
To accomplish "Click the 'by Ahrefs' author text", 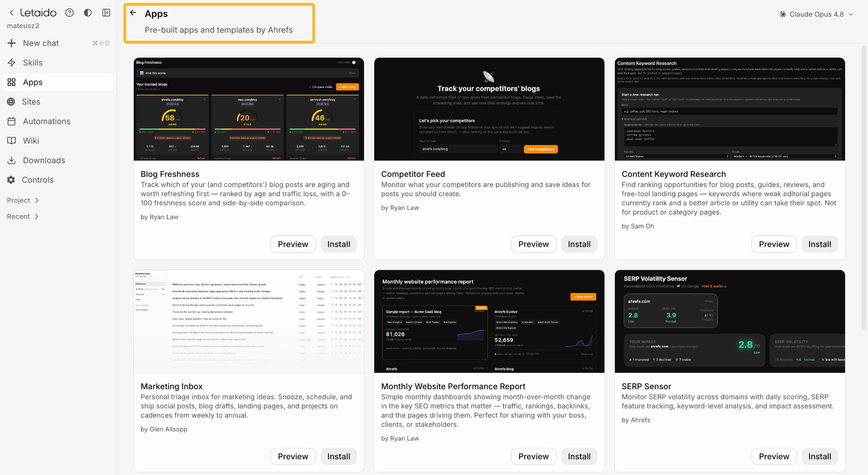I will 636,420.
